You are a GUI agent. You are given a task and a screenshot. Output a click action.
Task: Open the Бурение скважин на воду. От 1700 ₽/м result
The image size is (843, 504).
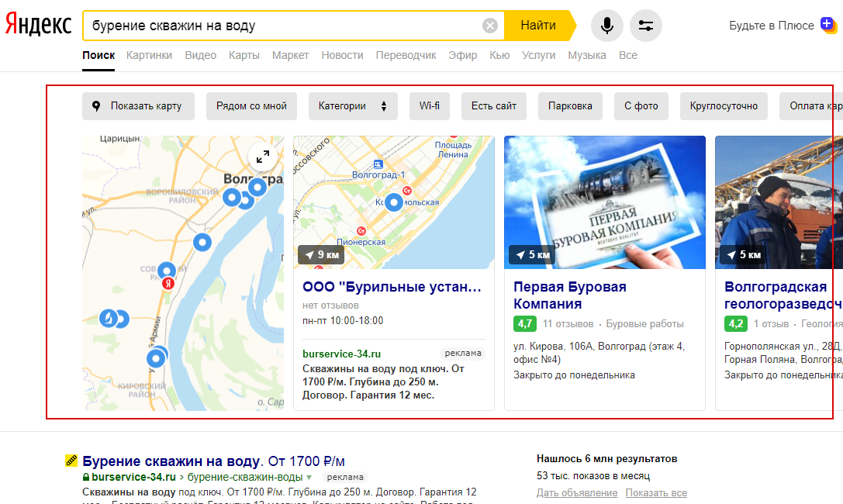[213, 461]
